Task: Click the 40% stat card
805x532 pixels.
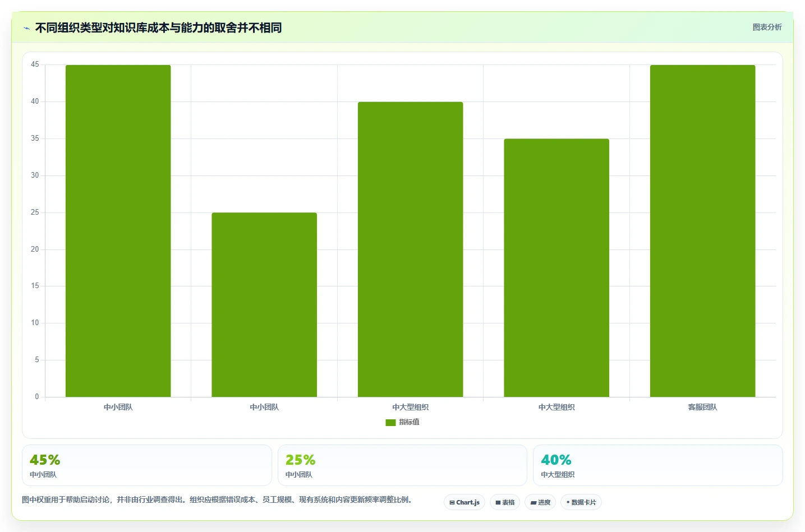Action: [x=658, y=465]
